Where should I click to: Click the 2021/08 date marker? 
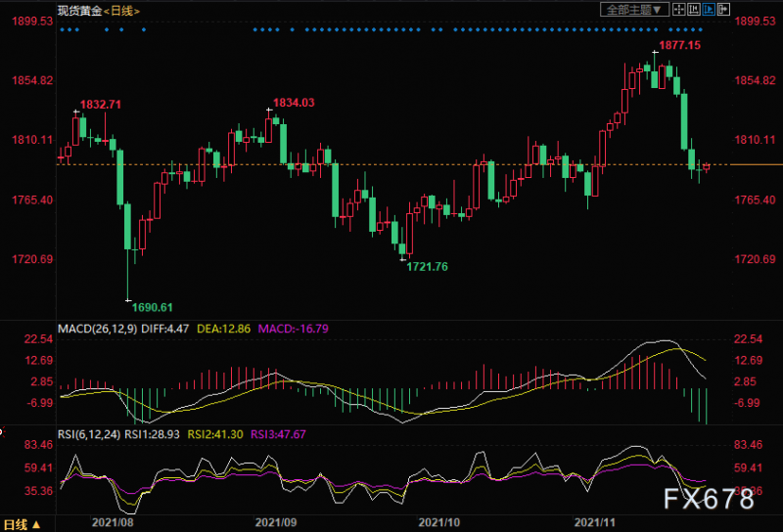click(113, 522)
